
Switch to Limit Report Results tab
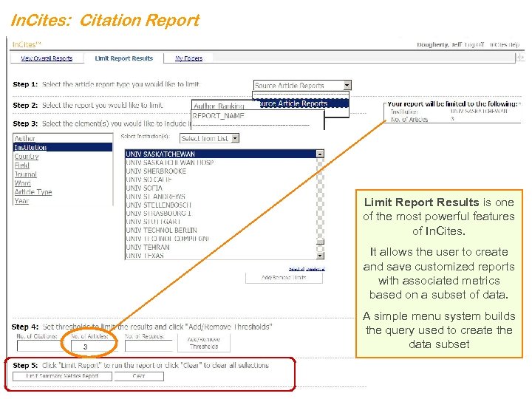click(124, 58)
